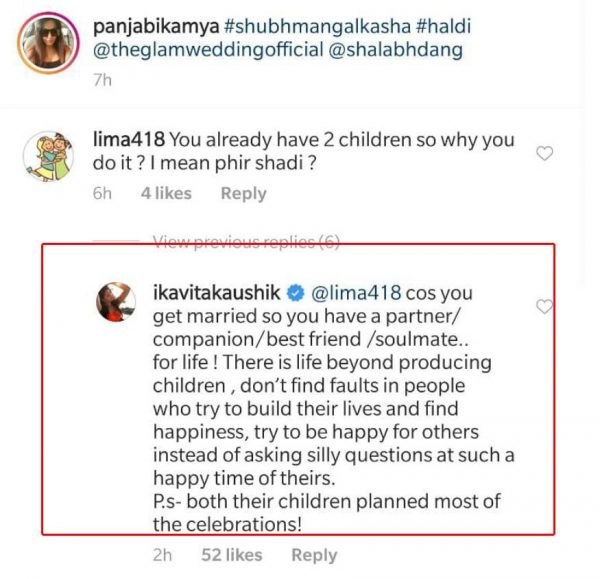Visit the @theglamweddingofficial mention

point(209,50)
